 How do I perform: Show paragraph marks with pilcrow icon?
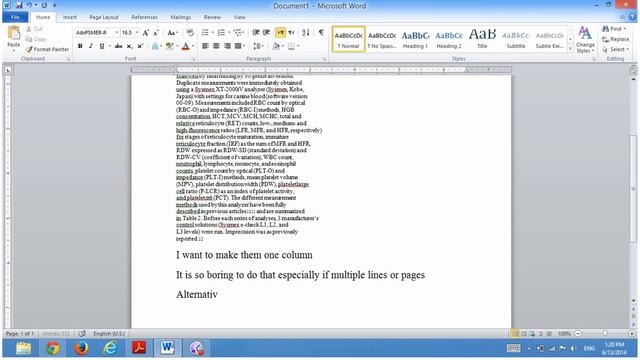point(321,33)
